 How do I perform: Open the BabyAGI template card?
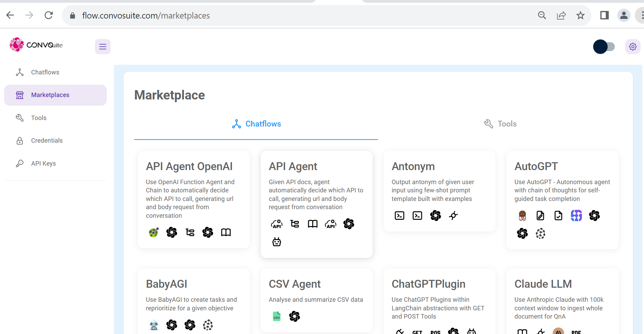tap(194, 301)
